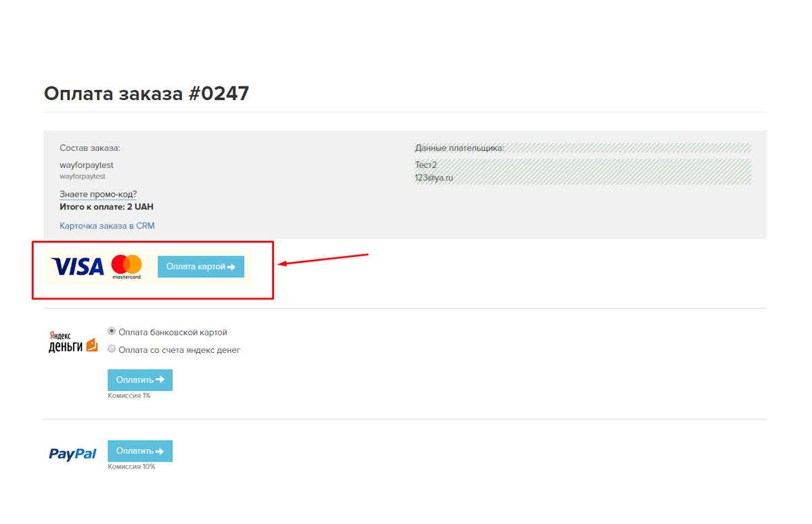
Task: Select "Оплата со счета яндекс денег" radio option
Action: [x=112, y=350]
